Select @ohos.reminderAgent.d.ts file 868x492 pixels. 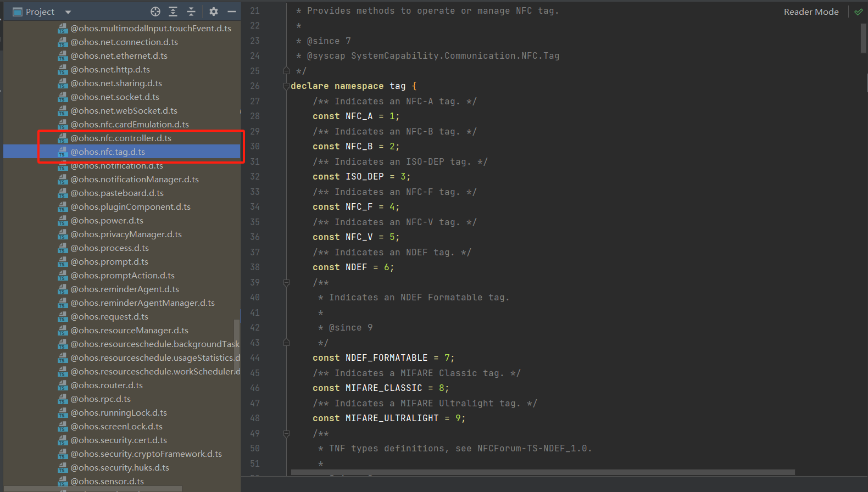[x=125, y=289]
